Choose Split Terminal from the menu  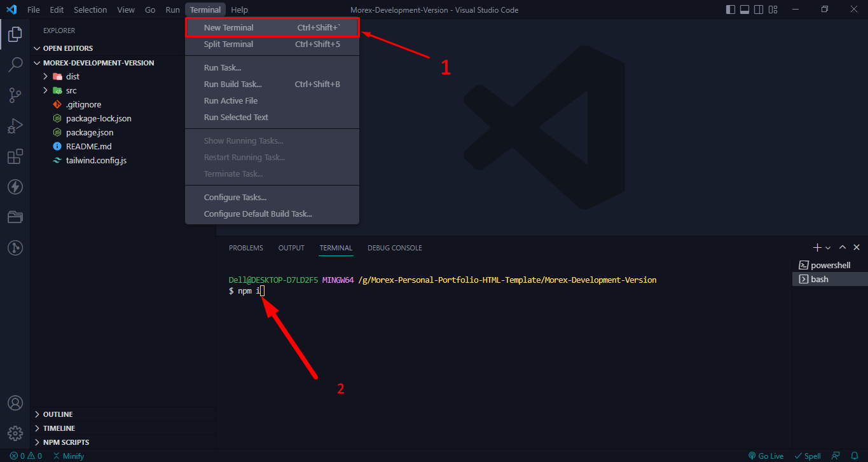[x=272, y=44]
